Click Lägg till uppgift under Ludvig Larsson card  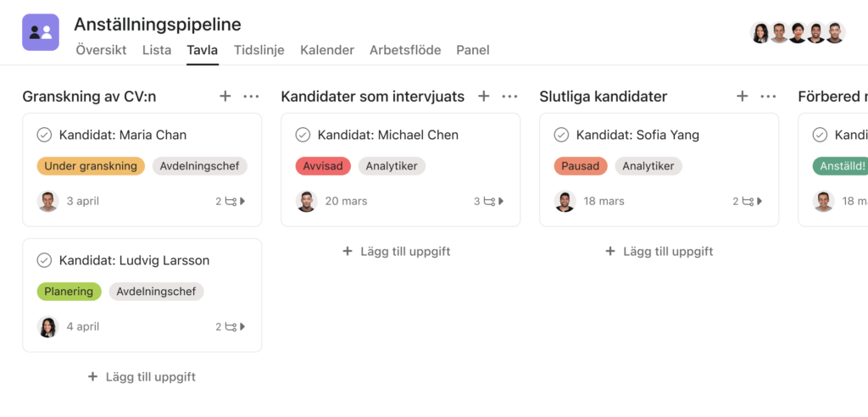coord(142,377)
